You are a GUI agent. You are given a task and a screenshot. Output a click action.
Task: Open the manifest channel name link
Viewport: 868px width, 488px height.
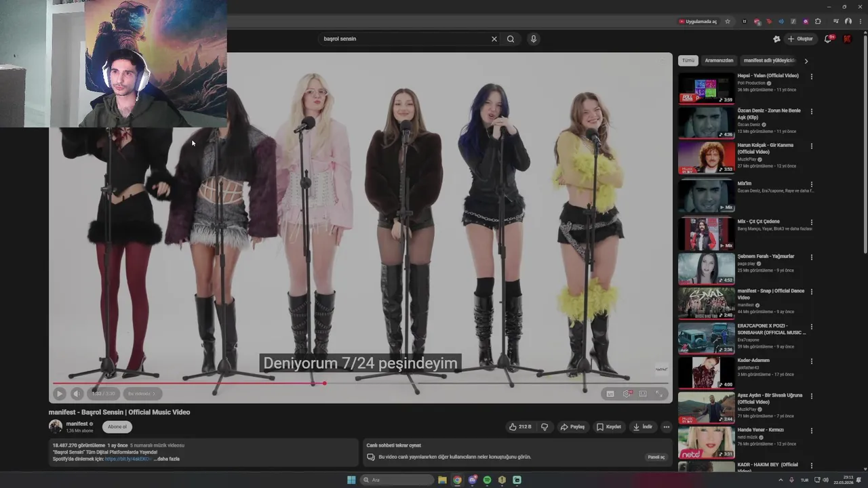77,424
